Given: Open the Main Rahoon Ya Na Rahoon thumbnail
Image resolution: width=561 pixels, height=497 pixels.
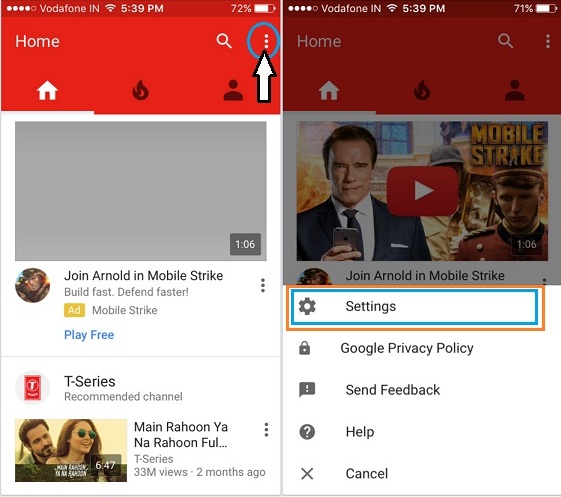Looking at the screenshot, I should (71, 450).
